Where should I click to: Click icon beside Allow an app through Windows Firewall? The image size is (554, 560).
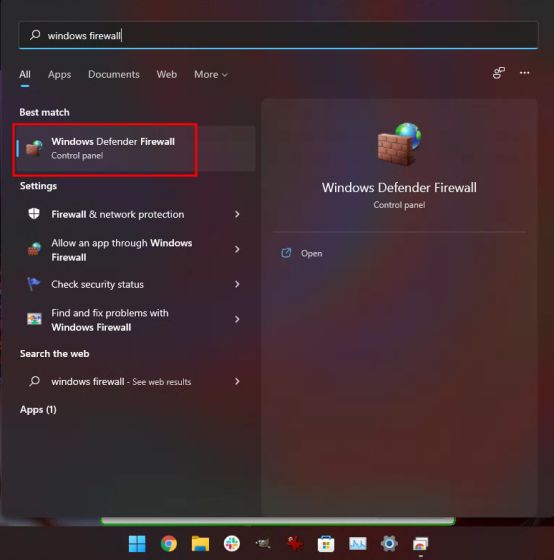click(x=34, y=249)
